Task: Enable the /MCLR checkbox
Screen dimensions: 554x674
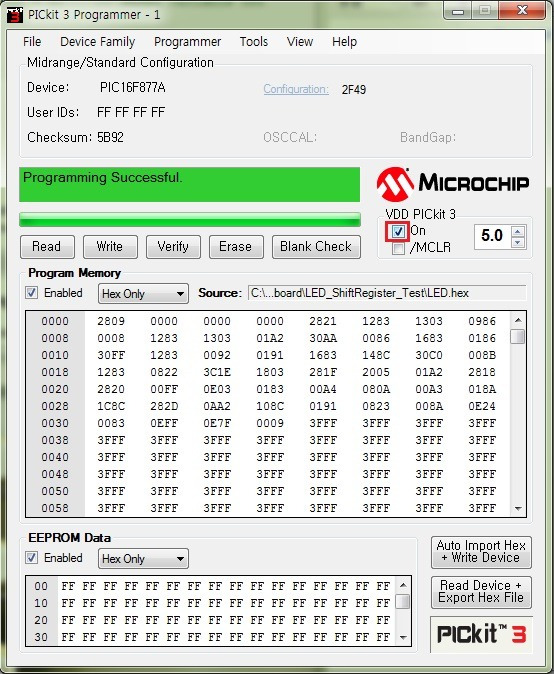Action: tap(398, 248)
